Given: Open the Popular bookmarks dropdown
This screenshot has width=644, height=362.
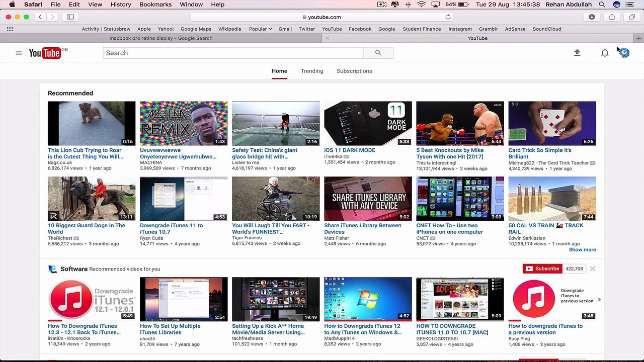Looking at the screenshot, I should (x=260, y=29).
